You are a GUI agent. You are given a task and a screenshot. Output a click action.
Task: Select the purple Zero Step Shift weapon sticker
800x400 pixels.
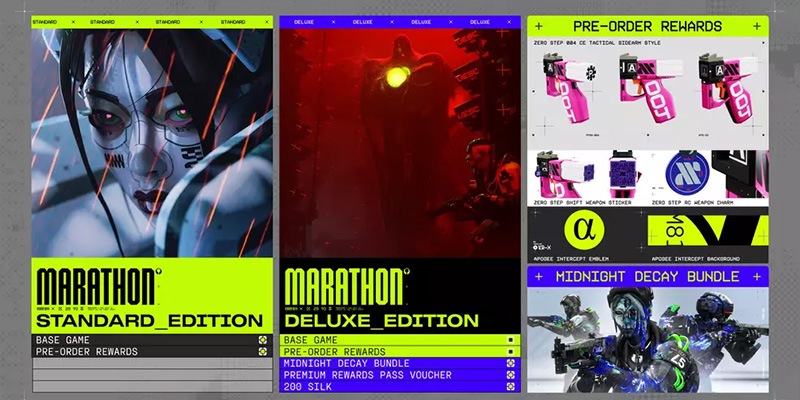(x=621, y=174)
